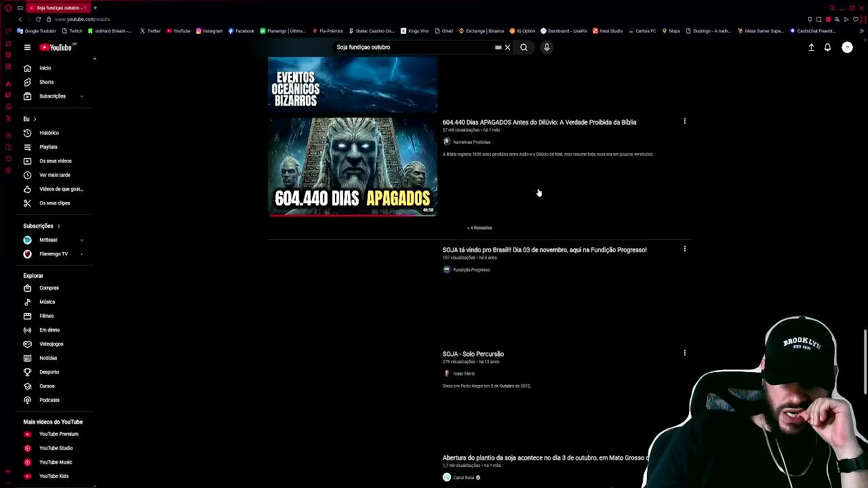Expand the +4 Restantes link
Viewport: 868px width, 488px height.
coord(479,228)
